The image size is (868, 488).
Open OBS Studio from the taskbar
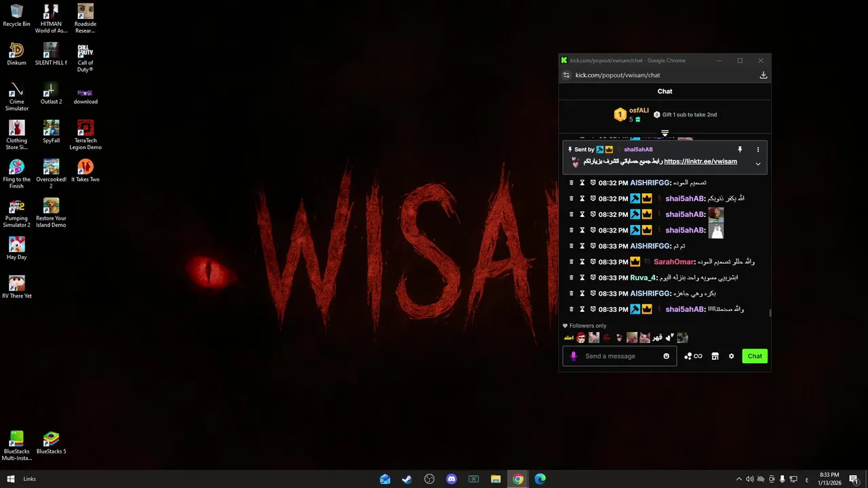pyautogui.click(x=429, y=479)
